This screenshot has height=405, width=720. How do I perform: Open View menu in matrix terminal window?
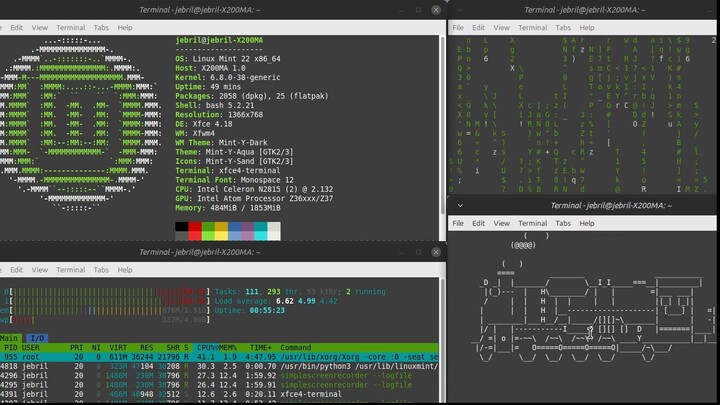pyautogui.click(x=501, y=28)
